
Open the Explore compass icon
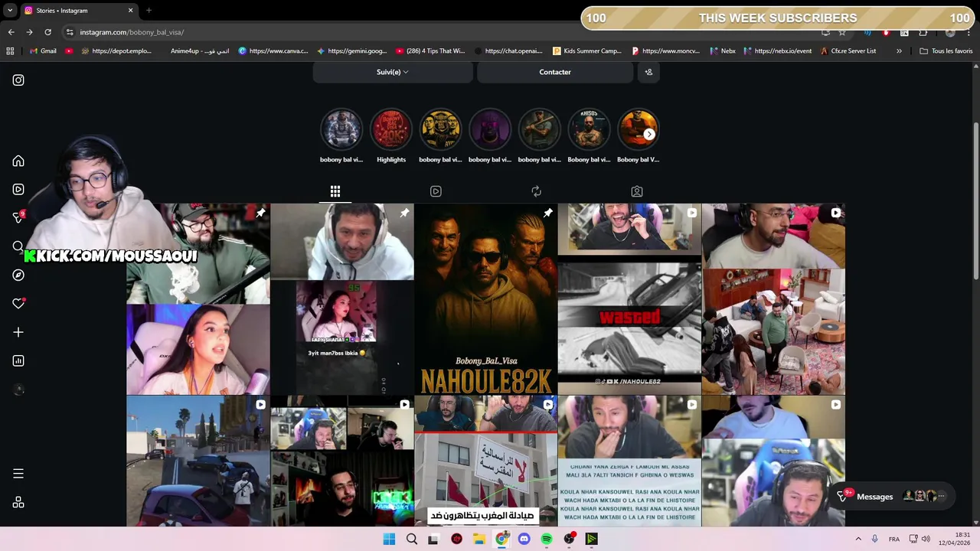(x=18, y=275)
